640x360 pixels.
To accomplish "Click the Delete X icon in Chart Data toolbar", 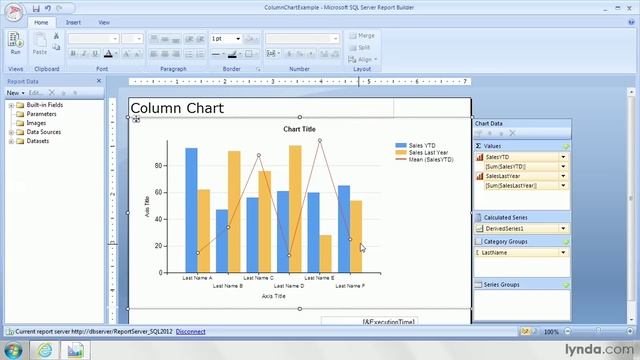I will (x=512, y=133).
